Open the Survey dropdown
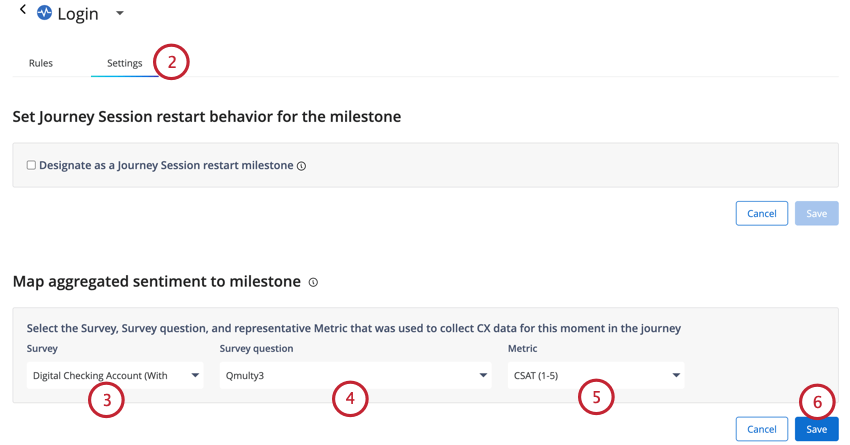Viewport: 850px width, 445px height. pyautogui.click(x=115, y=376)
